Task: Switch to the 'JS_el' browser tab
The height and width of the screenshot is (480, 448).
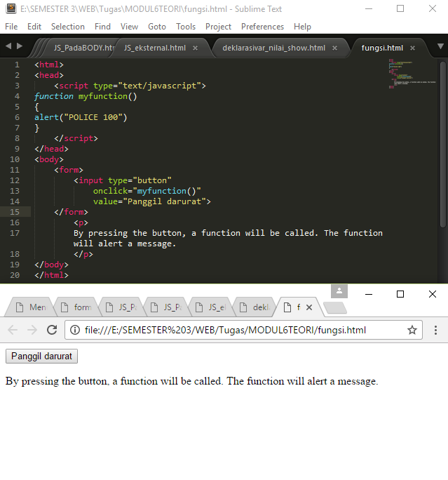Action: [212, 307]
